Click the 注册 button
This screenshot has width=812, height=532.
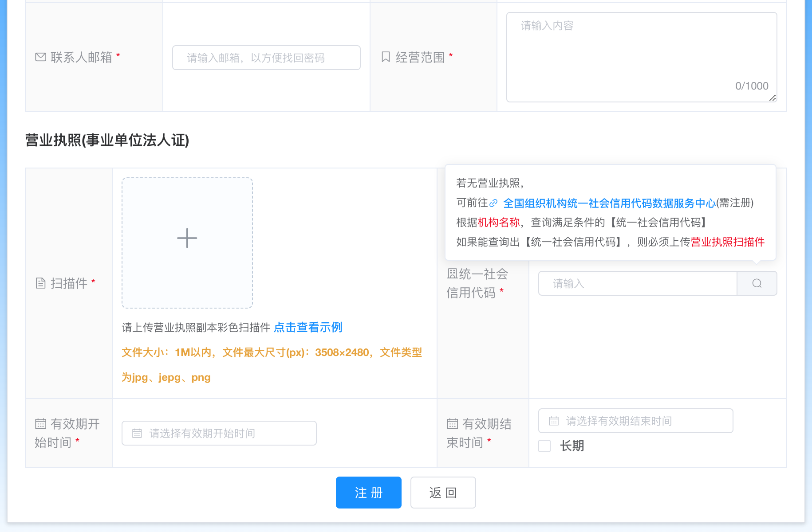(x=369, y=493)
